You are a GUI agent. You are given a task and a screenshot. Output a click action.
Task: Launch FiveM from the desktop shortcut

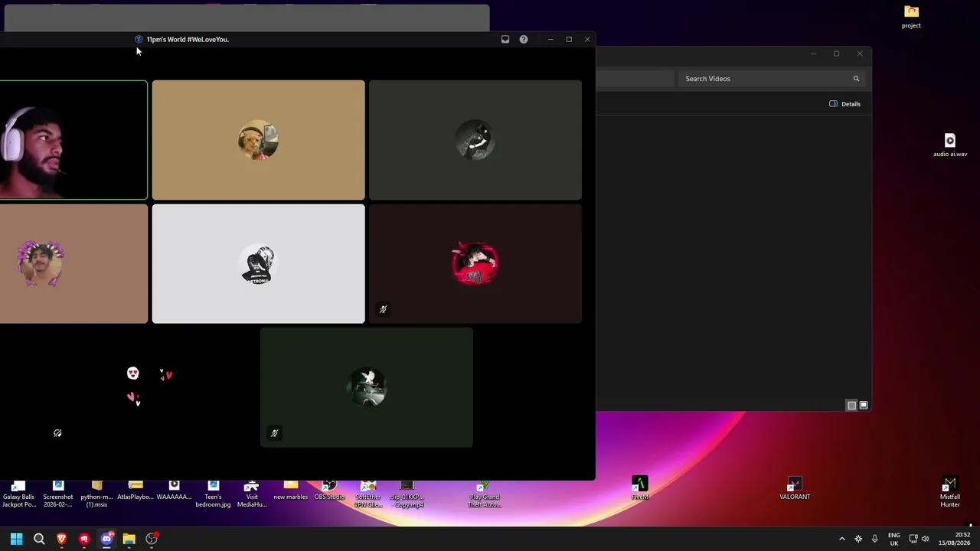coord(640,488)
